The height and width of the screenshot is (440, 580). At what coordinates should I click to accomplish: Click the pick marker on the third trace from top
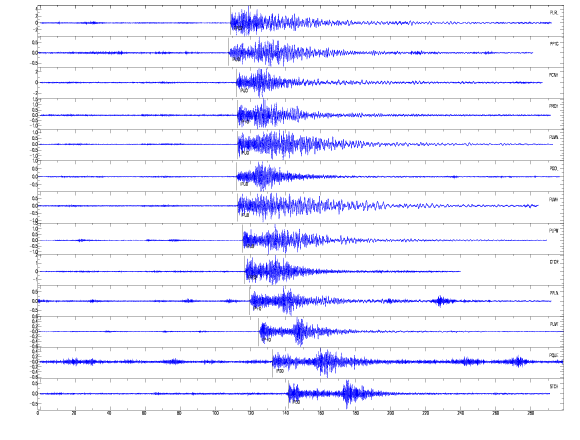[236, 83]
